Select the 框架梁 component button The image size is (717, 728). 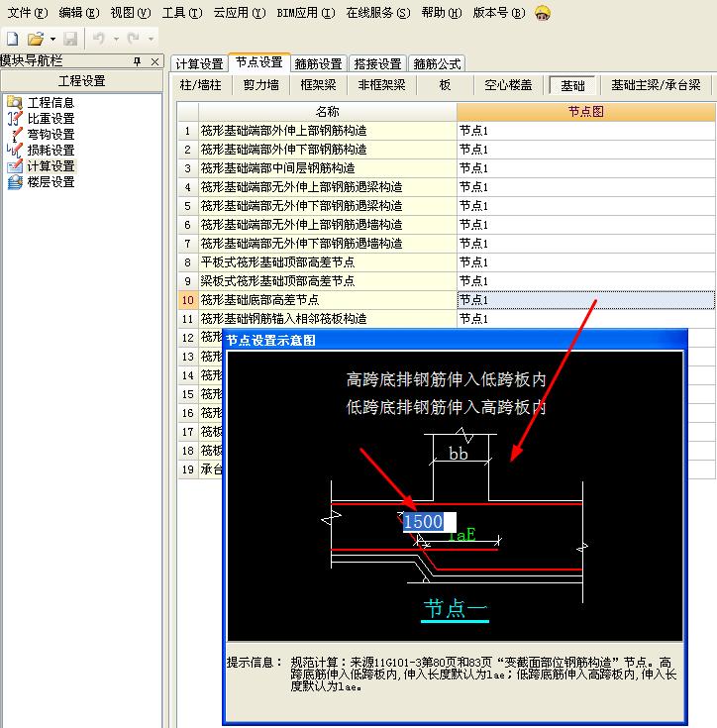[x=318, y=85]
